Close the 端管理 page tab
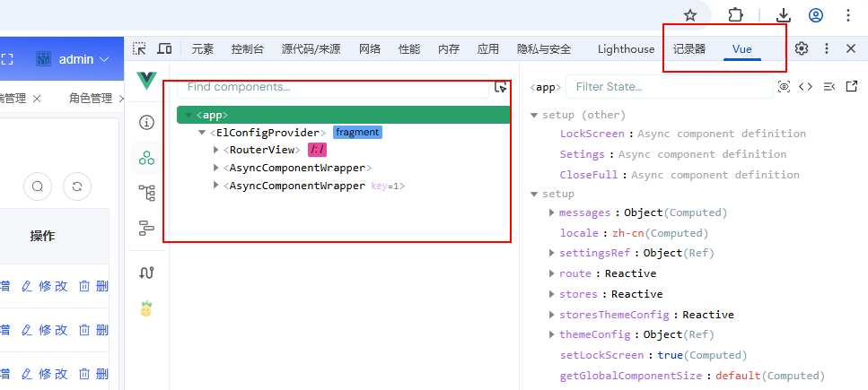 click(37, 99)
